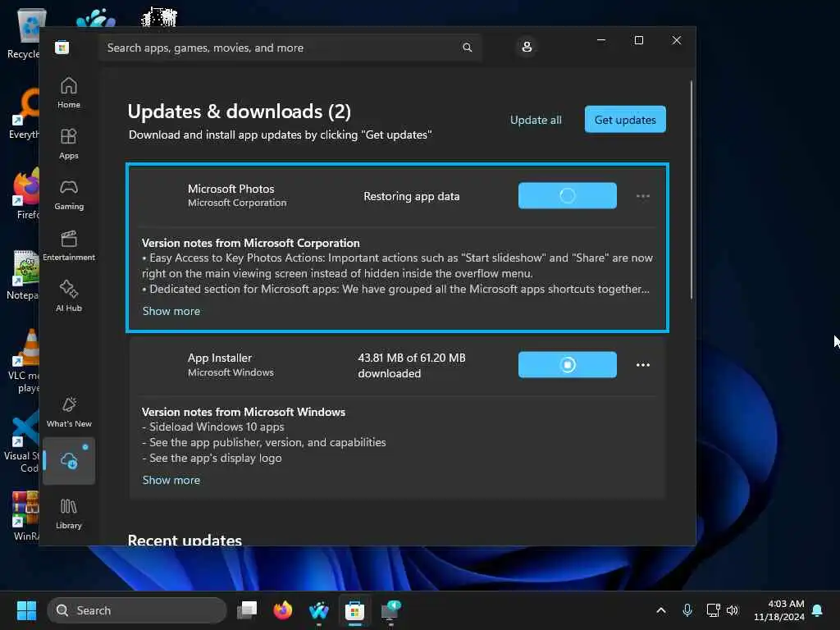The width and height of the screenshot is (840, 630).
Task: Open AI Hub in sidebar
Action: (x=69, y=296)
